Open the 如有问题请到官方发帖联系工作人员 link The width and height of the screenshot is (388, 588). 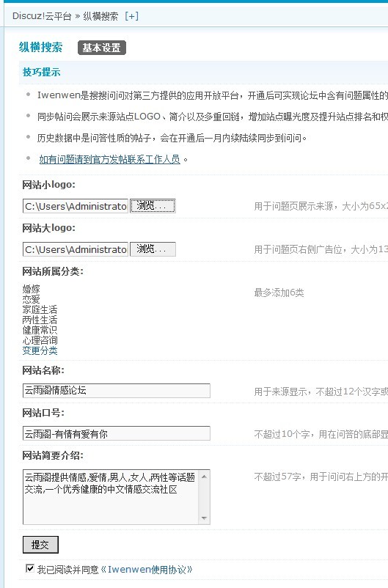[x=109, y=159]
